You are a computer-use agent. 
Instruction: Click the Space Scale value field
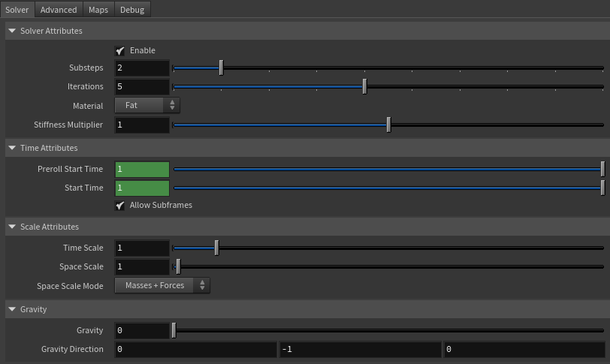[x=142, y=267]
